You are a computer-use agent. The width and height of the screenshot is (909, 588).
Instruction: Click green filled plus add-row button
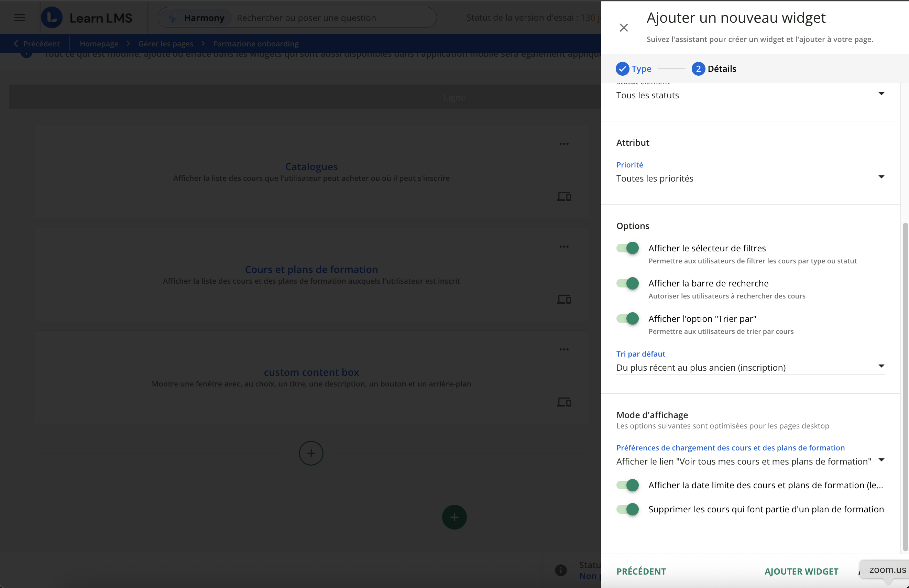click(x=454, y=517)
